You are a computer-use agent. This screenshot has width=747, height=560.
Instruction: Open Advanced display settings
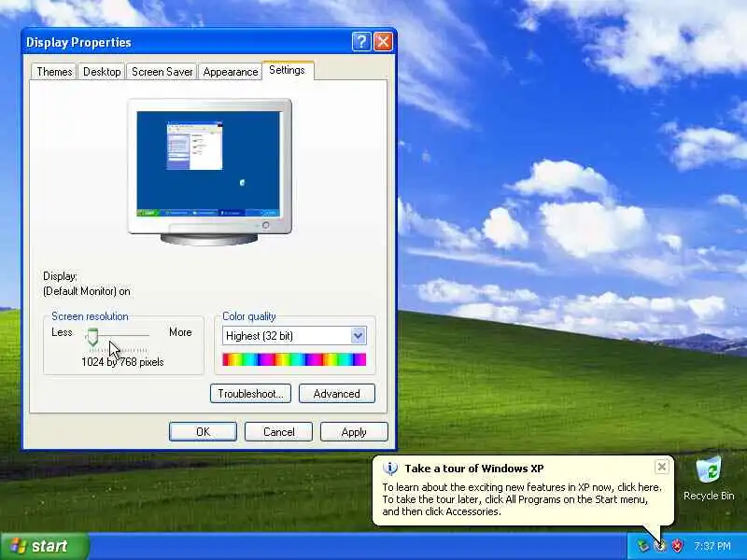[337, 394]
